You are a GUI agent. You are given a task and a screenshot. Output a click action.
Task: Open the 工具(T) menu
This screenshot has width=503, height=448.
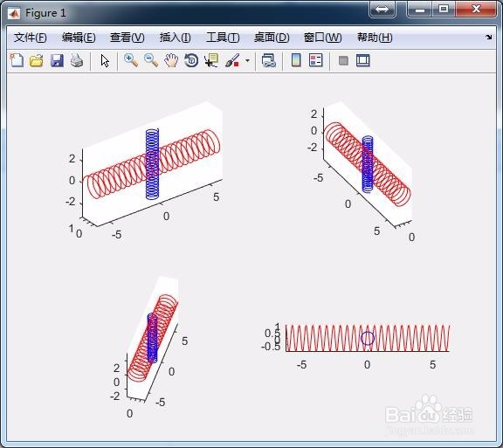(x=223, y=38)
